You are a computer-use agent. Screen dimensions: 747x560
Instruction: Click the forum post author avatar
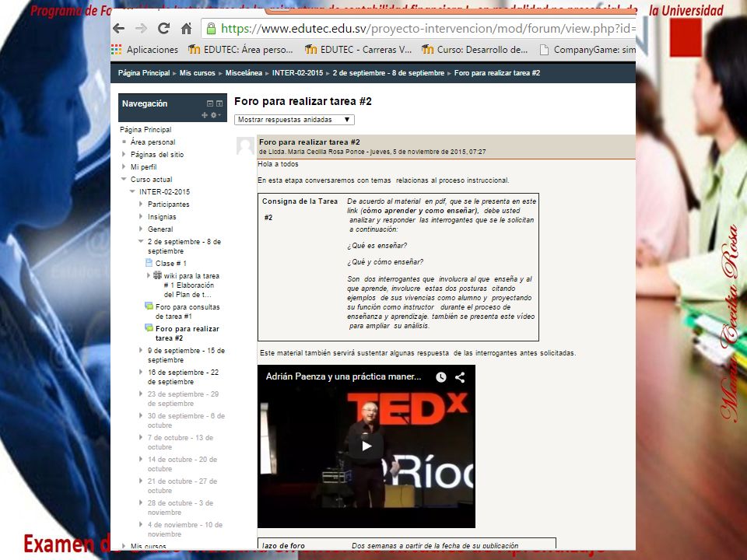click(245, 145)
